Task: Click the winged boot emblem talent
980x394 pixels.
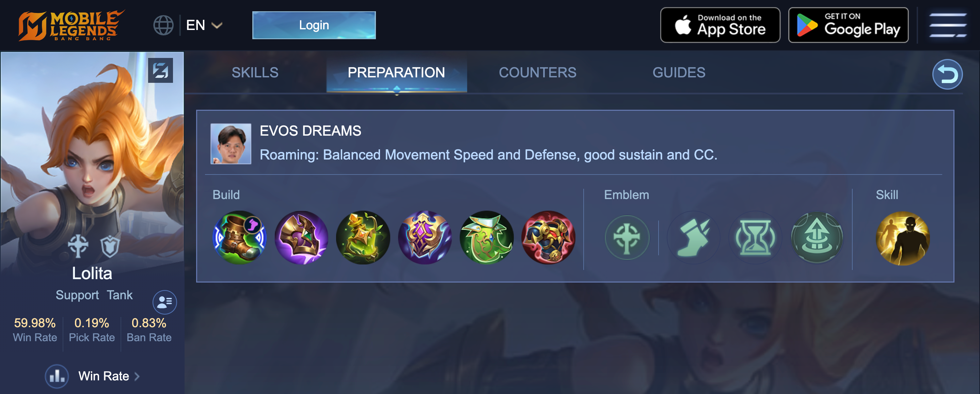Action: pos(693,238)
